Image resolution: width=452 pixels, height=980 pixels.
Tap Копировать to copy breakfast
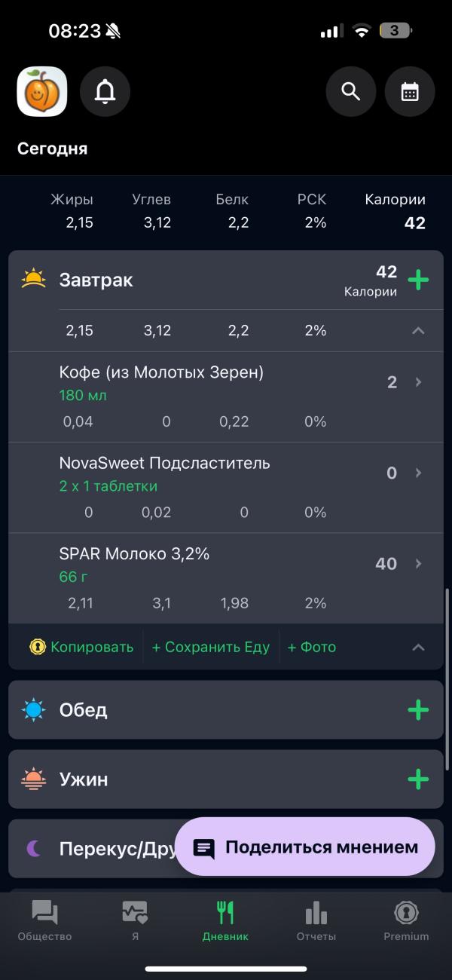pos(81,647)
